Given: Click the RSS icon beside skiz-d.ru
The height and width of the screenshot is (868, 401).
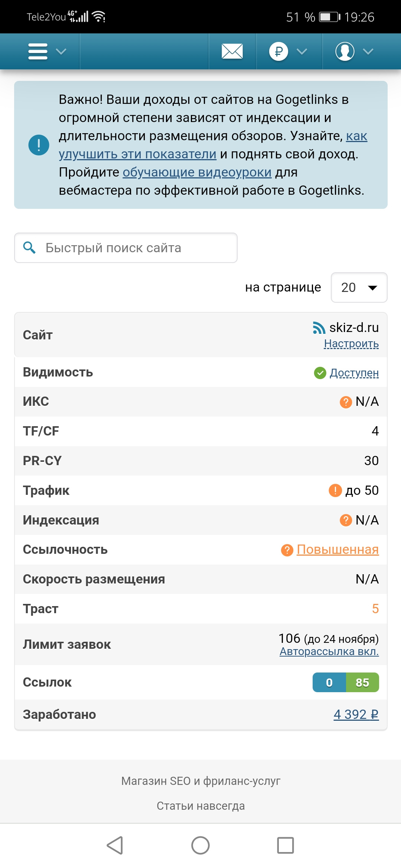Looking at the screenshot, I should (x=319, y=328).
